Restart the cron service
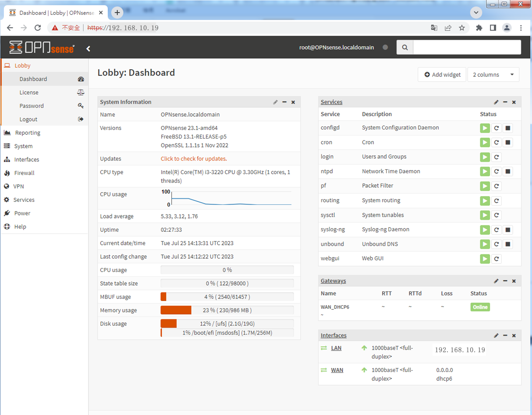This screenshot has width=532, height=415. tap(497, 143)
